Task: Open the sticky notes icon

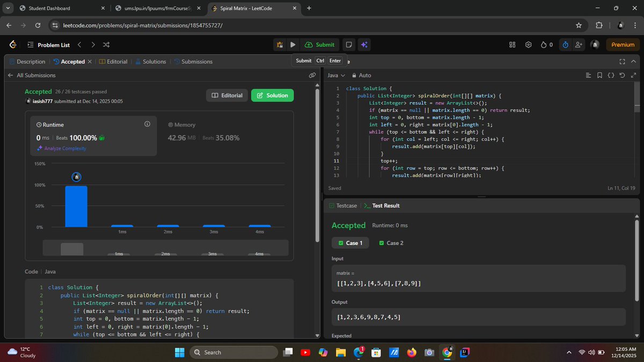Action: 348,45
